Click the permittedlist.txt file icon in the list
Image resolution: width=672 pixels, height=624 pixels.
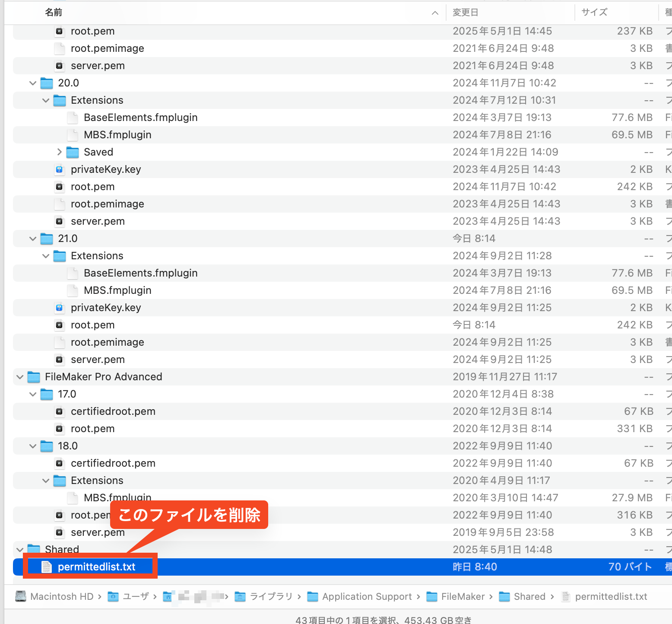coord(46,567)
